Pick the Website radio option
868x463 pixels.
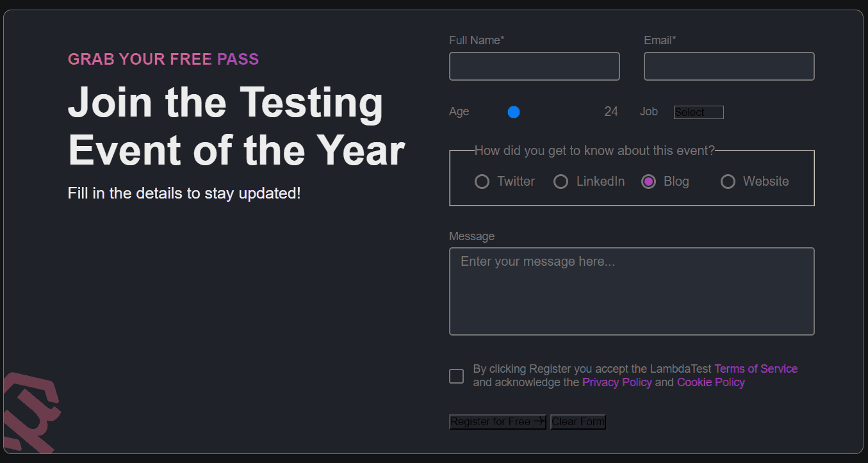728,182
